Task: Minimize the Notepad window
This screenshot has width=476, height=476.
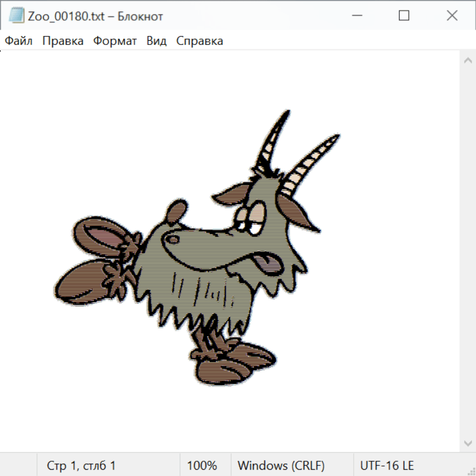Action: coord(355,16)
